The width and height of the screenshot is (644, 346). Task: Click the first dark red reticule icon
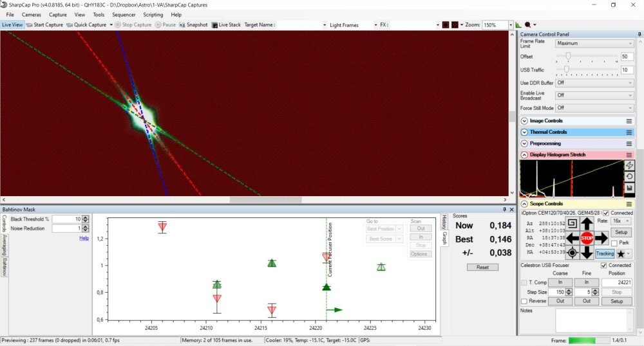click(x=446, y=25)
